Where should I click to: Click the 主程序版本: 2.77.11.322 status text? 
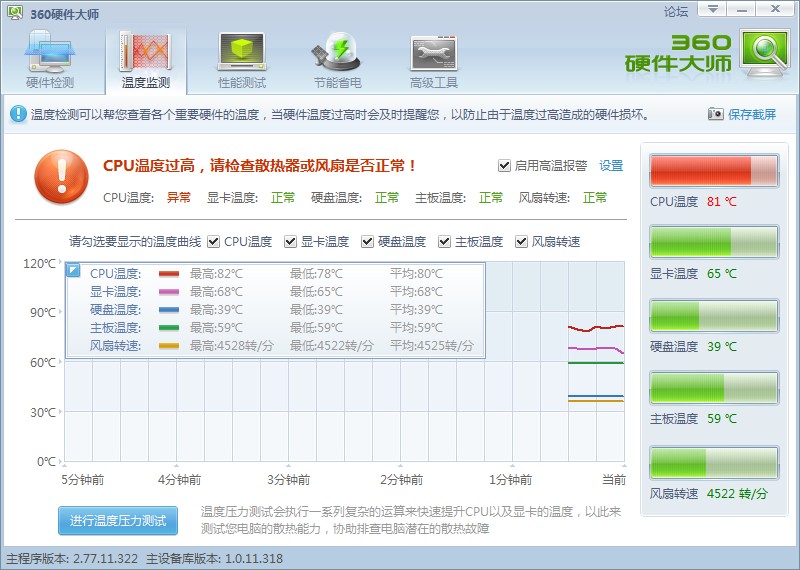[72, 559]
